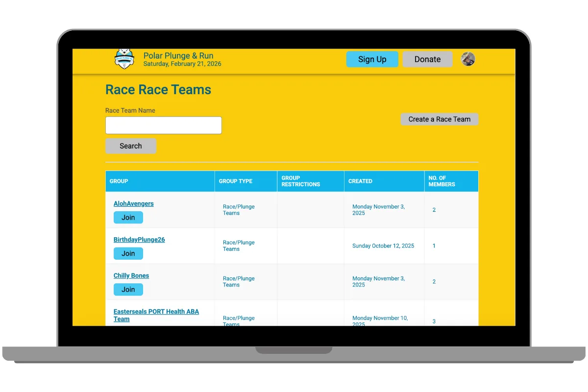Image resolution: width=588 pixels, height=392 pixels.
Task: Click Create a Race Team button
Action: [439, 119]
